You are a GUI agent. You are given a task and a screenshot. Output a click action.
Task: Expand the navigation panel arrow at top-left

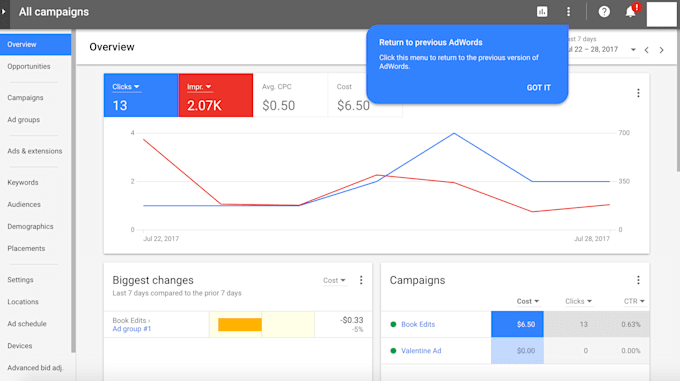[3, 12]
